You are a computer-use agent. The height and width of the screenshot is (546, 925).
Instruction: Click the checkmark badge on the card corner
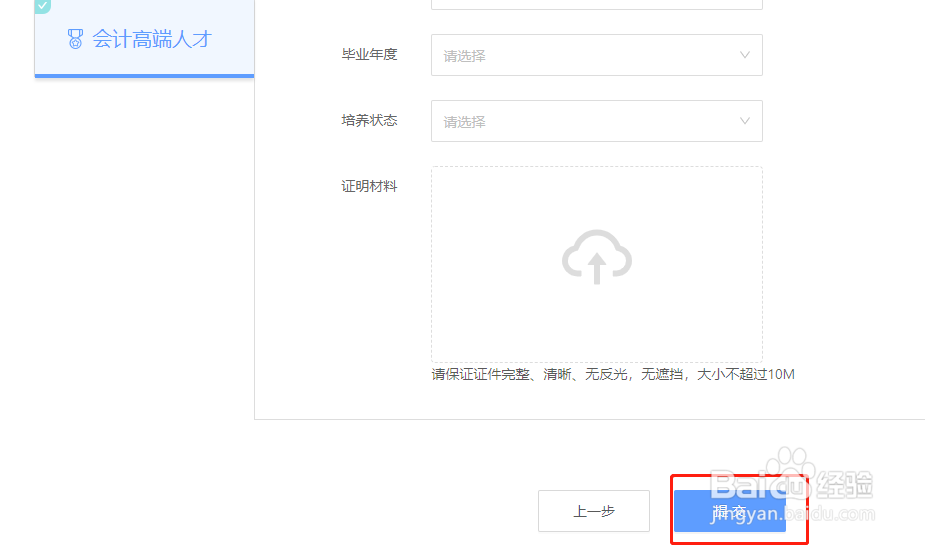coord(42,6)
